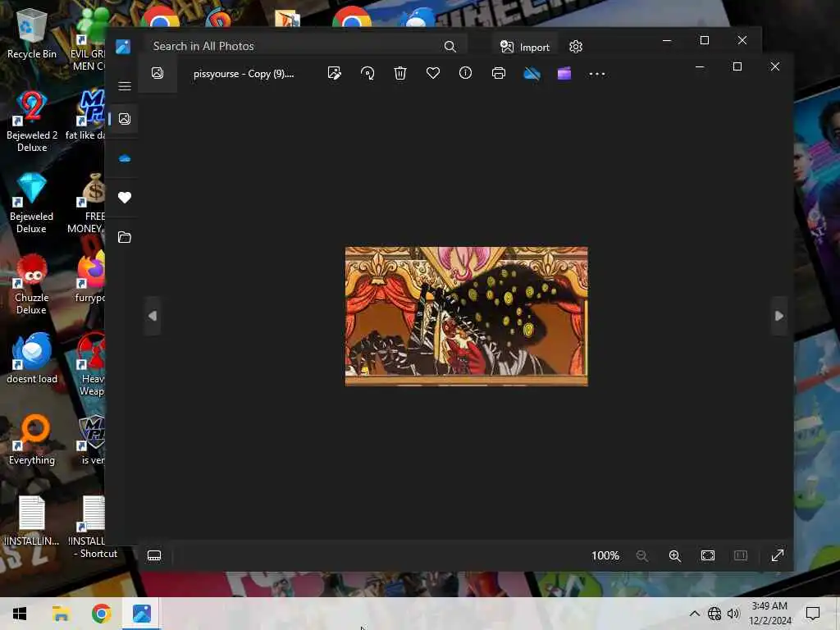Click the Photos app logo in title bar
The height and width of the screenshot is (630, 840).
123,47
